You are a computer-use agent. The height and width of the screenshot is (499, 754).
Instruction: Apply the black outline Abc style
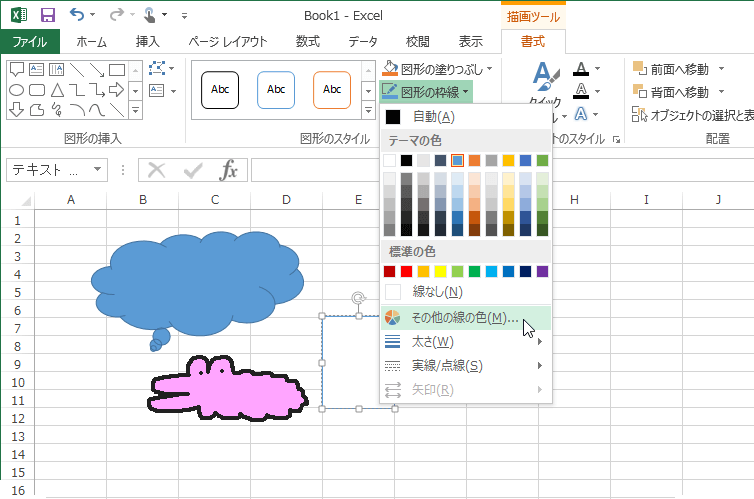pyautogui.click(x=220, y=90)
